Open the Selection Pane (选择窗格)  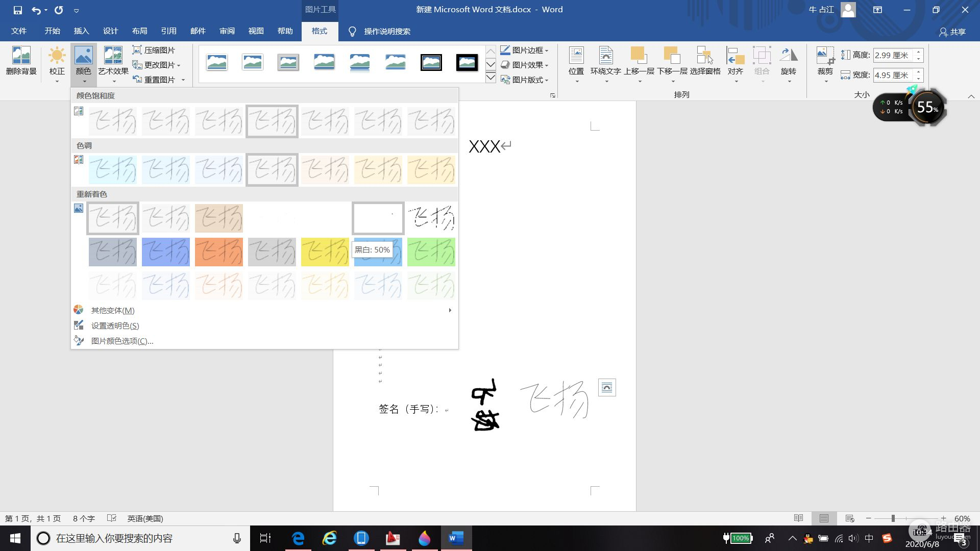(x=705, y=55)
